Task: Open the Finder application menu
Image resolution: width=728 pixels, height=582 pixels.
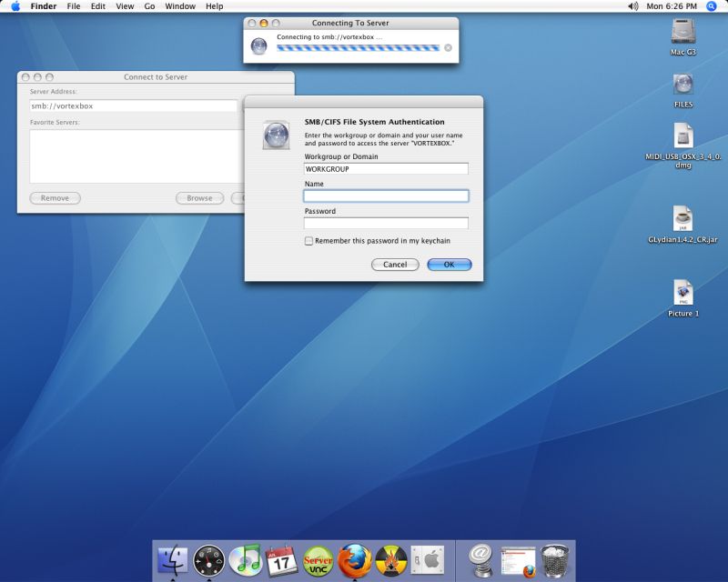Action: [43, 6]
